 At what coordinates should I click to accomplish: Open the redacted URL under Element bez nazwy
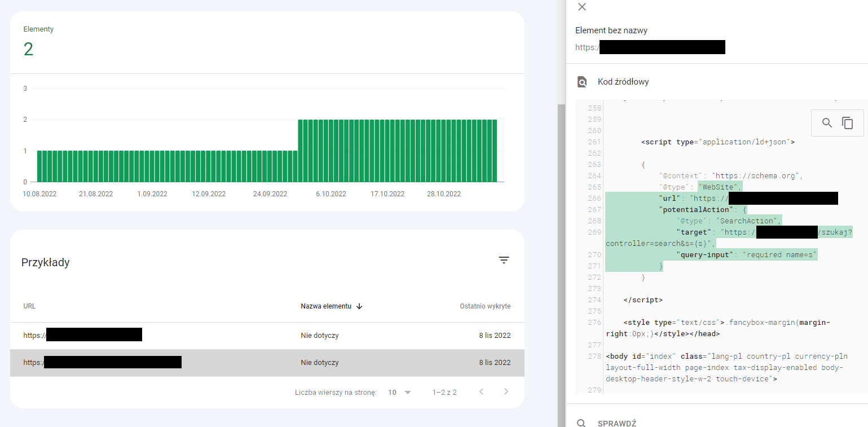(650, 47)
